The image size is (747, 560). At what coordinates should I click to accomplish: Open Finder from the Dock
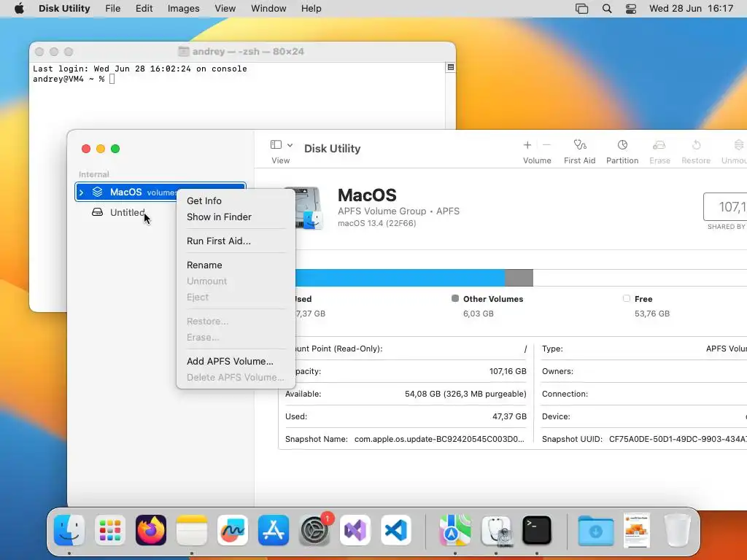point(69,530)
